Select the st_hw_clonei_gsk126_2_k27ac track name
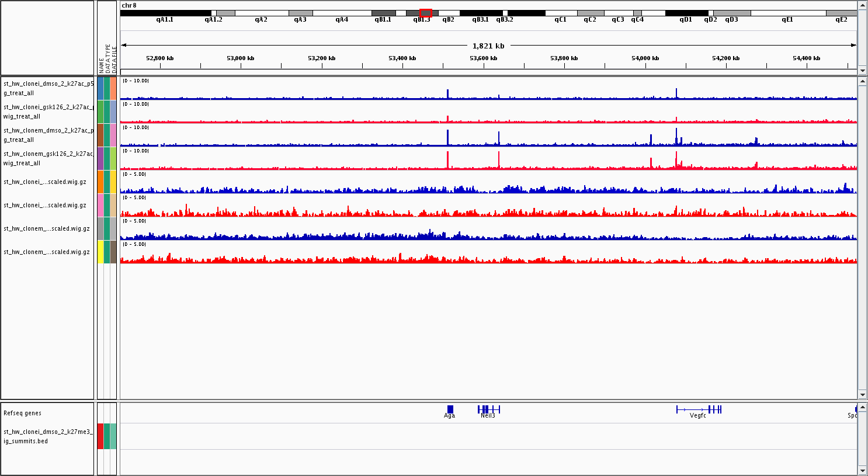Screen dimensions: 868x476 [48, 112]
